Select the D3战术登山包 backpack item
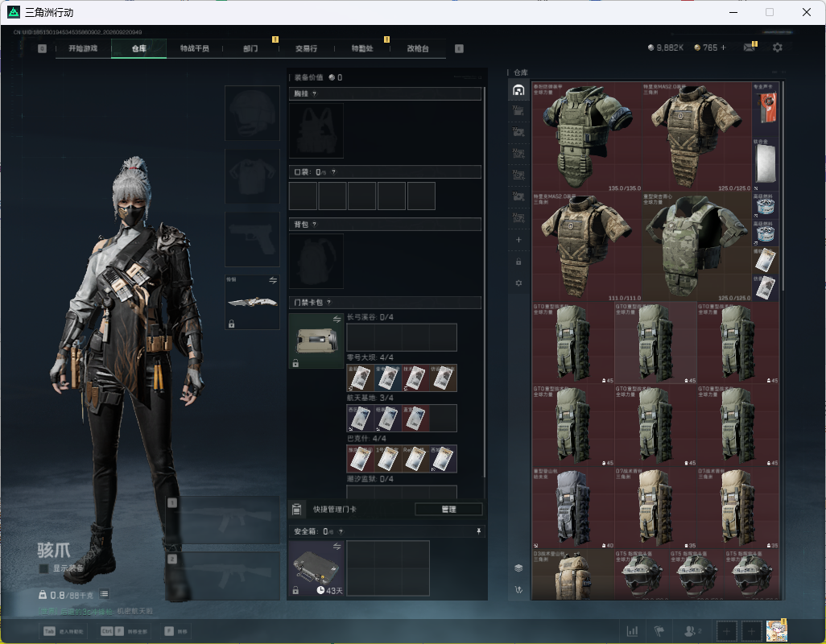Viewport: 826px width, 644px height. point(573,575)
